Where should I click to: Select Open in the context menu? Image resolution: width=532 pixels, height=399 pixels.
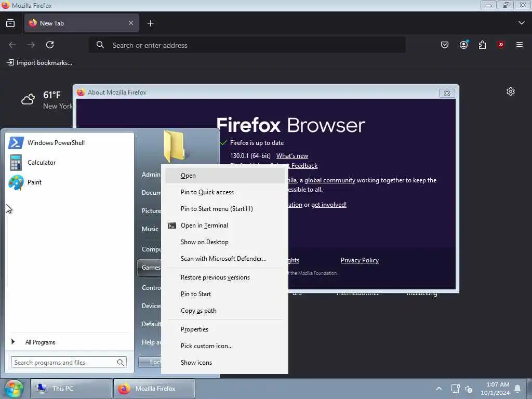(x=225, y=176)
